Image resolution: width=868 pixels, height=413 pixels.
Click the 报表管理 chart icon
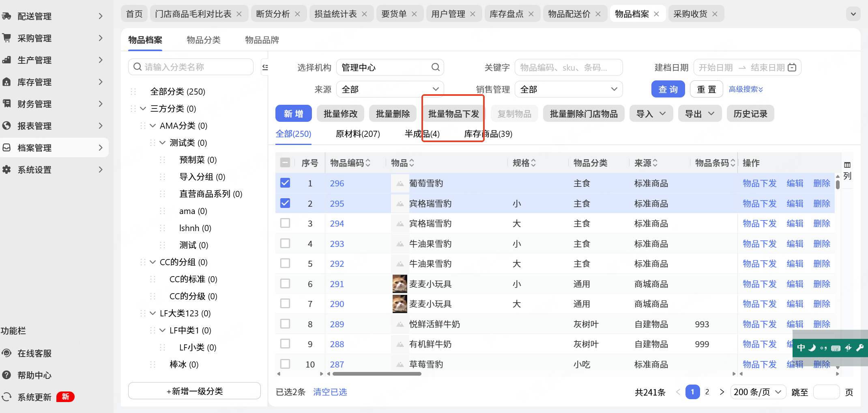(6, 126)
